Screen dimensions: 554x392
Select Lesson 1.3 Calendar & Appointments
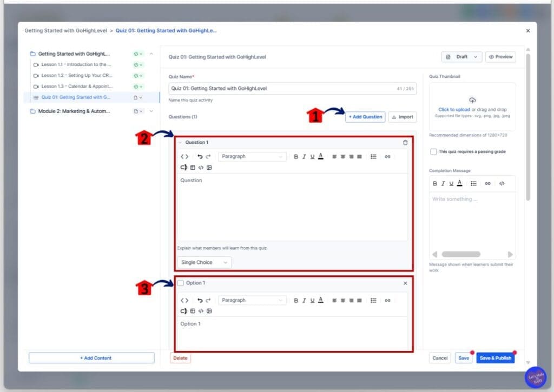[x=77, y=87]
